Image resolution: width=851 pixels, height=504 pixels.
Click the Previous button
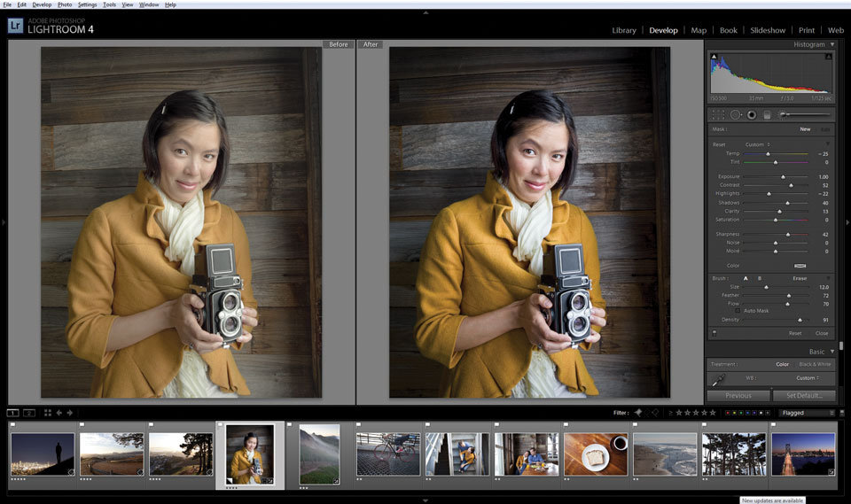point(738,396)
